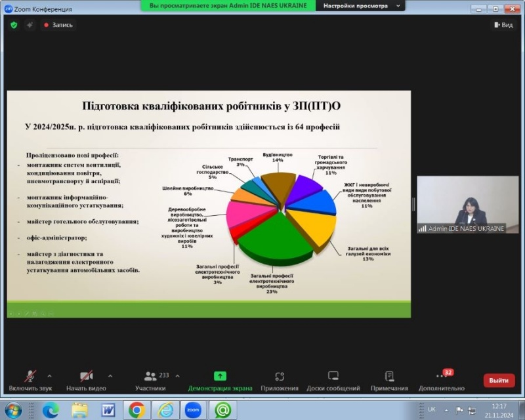
Task: Click the UK language indicator in tray
Action: tap(431, 409)
